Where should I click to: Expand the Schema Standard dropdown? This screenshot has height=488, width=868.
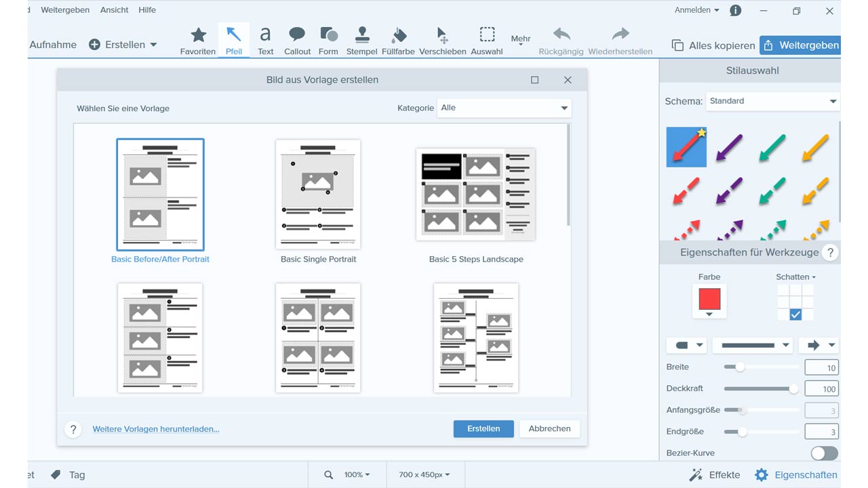pos(772,101)
